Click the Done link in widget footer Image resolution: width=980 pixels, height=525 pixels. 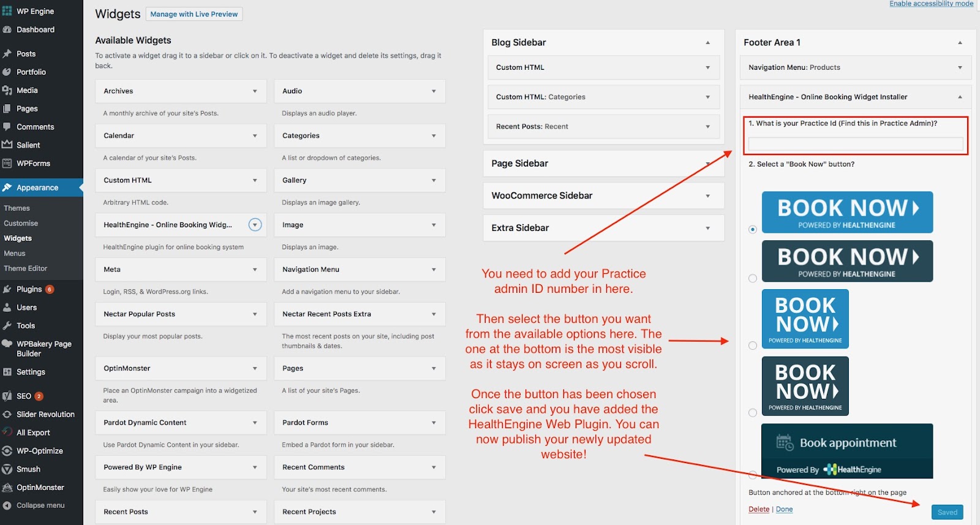pyautogui.click(x=784, y=509)
